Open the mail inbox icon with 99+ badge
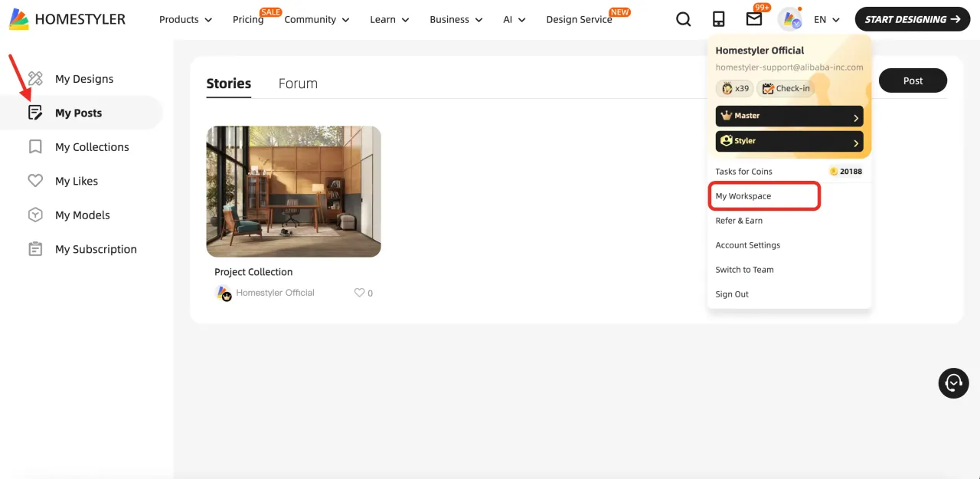The height and width of the screenshot is (479, 980). (754, 19)
